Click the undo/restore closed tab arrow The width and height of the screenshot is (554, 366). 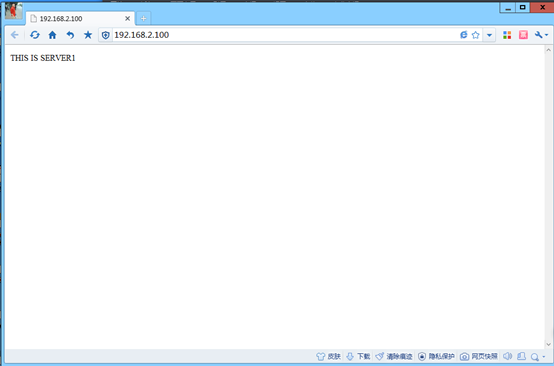[x=70, y=35]
